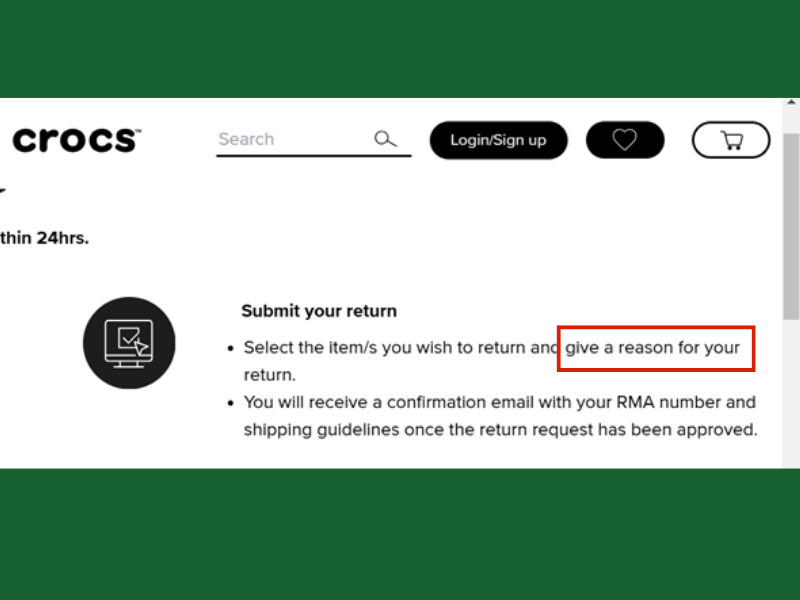
Task: Select the cart basket icon in the outlined pill
Action: coord(731,142)
